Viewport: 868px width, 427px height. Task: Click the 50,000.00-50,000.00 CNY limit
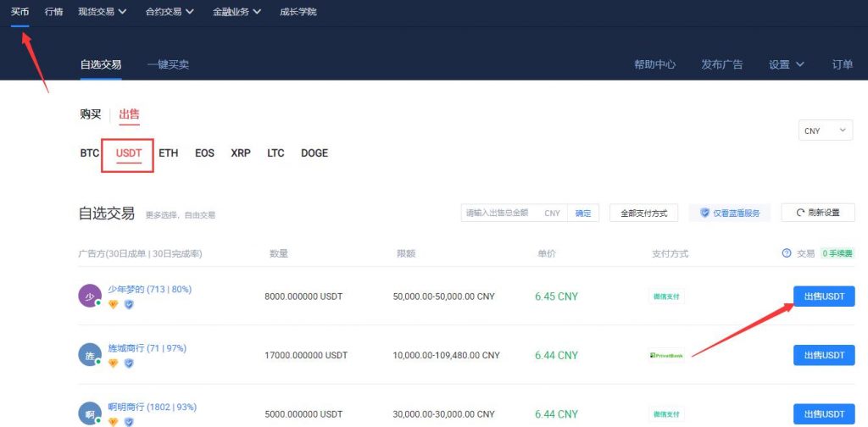(x=444, y=297)
